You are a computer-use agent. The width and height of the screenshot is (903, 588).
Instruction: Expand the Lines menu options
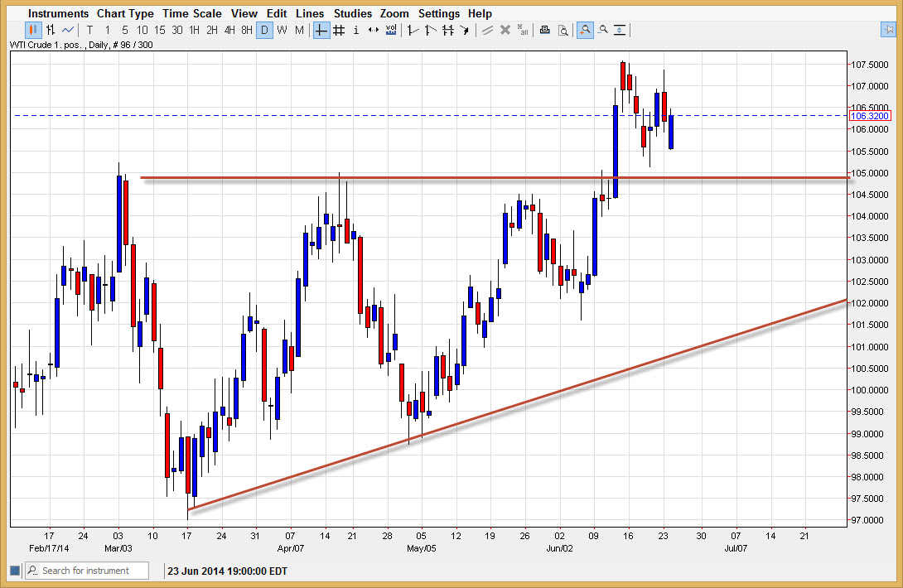point(310,13)
